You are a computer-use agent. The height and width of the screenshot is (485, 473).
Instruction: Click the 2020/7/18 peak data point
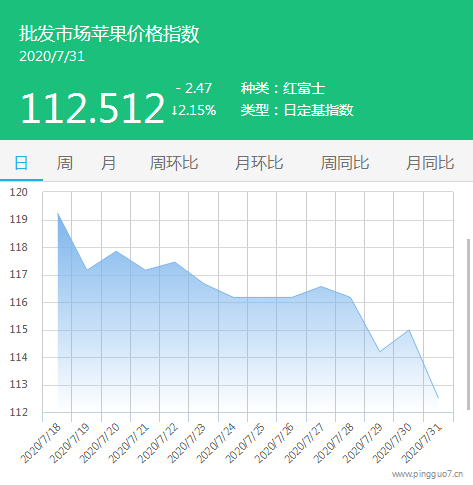click(58, 213)
